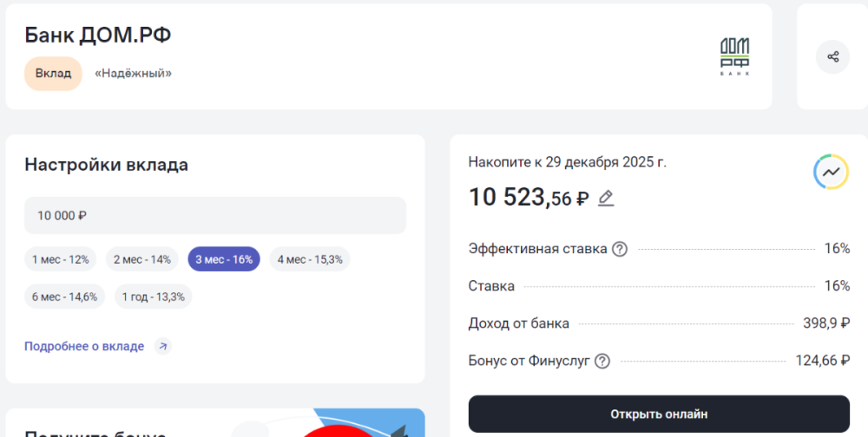
Task: Pick the 1 год - 13,3% term
Action: [154, 297]
